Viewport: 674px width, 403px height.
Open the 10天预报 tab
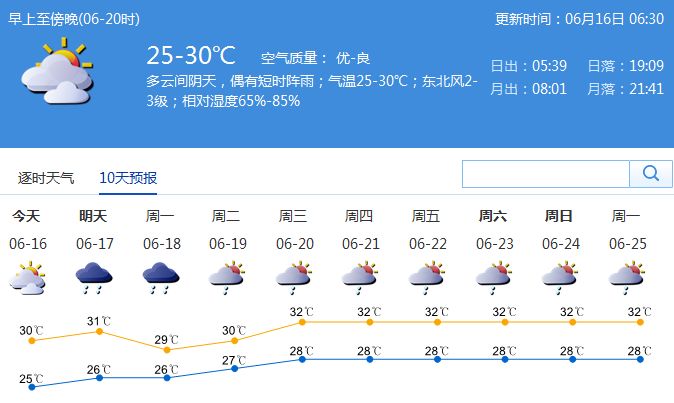pyautogui.click(x=128, y=178)
